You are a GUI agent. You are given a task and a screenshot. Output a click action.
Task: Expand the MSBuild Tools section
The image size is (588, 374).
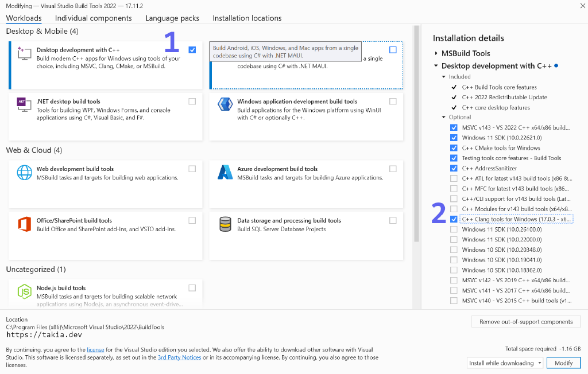[x=436, y=53]
